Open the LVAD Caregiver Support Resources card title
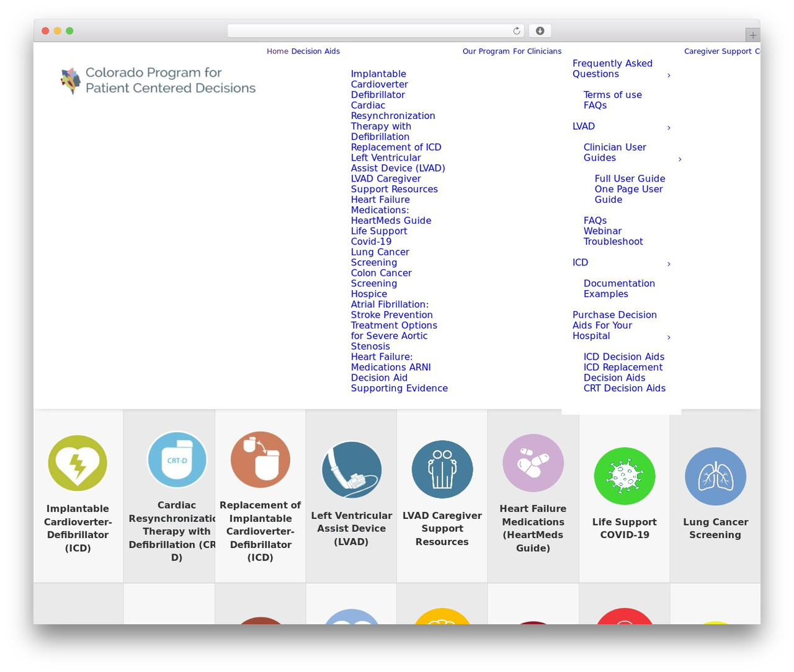 442,529
